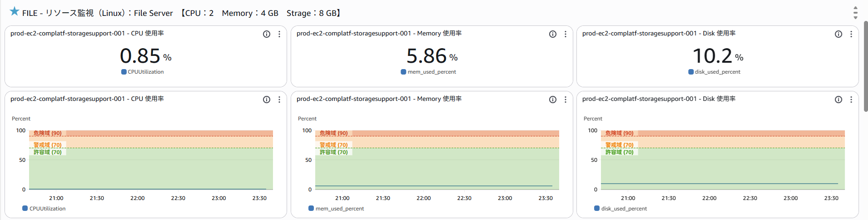Show info for the Disk graph widget
This screenshot has height=220, width=868.
click(x=838, y=100)
